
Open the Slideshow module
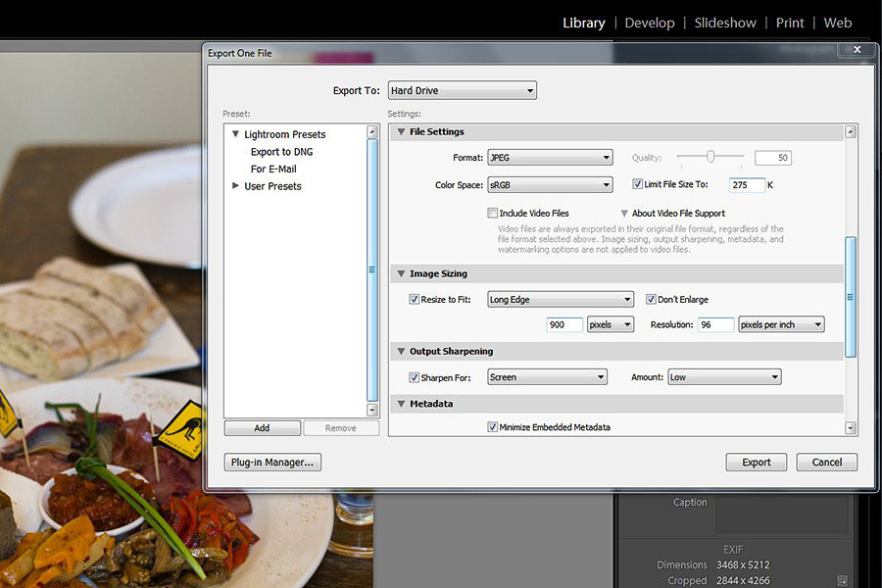(725, 23)
